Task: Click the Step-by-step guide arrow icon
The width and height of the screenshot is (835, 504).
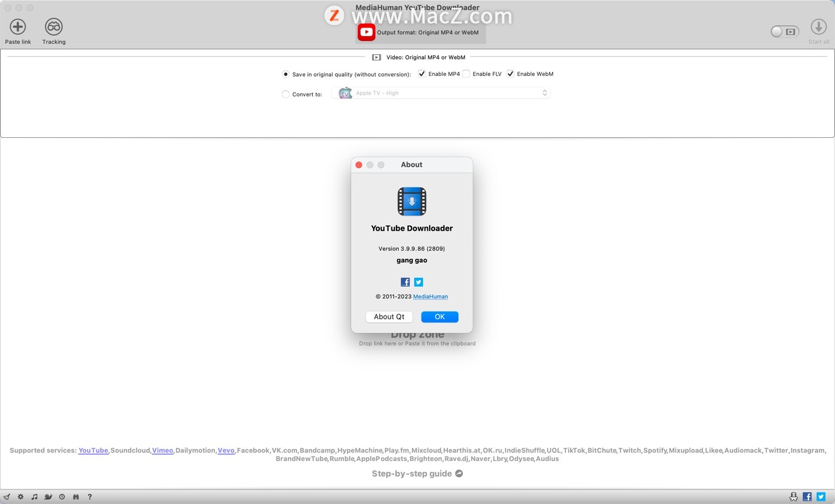Action: 459,474
